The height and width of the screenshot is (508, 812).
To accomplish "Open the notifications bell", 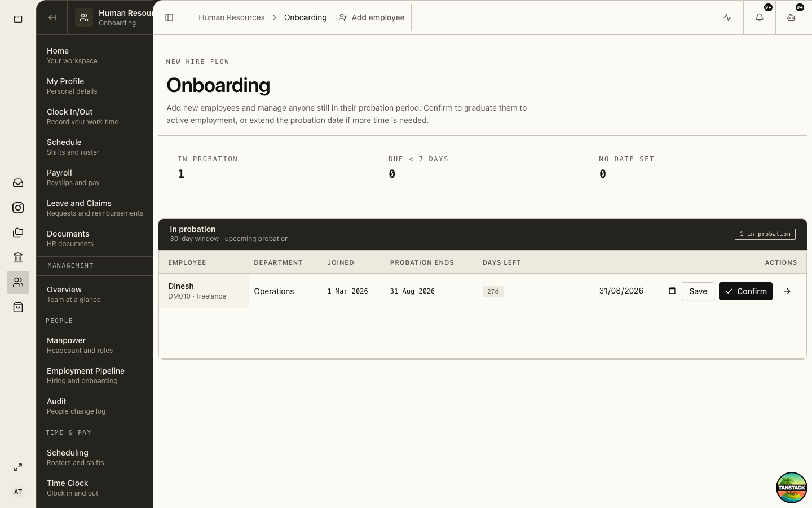I will pos(760,17).
